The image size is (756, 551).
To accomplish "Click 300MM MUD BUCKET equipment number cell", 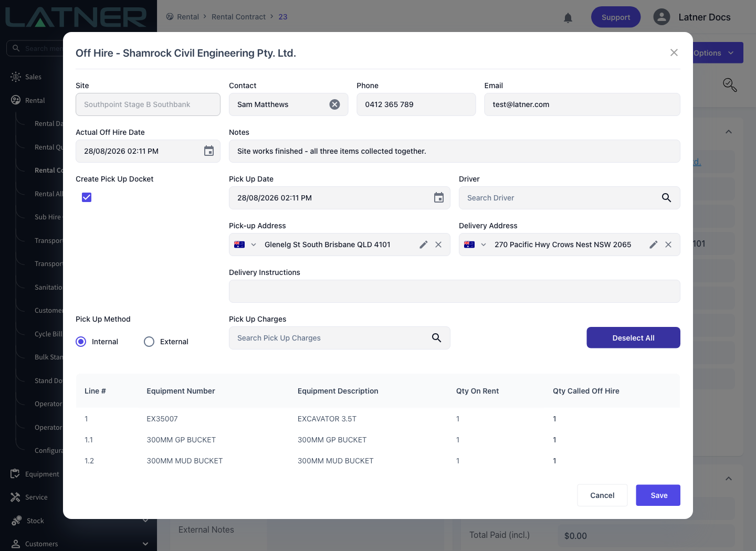I will pos(185,461).
